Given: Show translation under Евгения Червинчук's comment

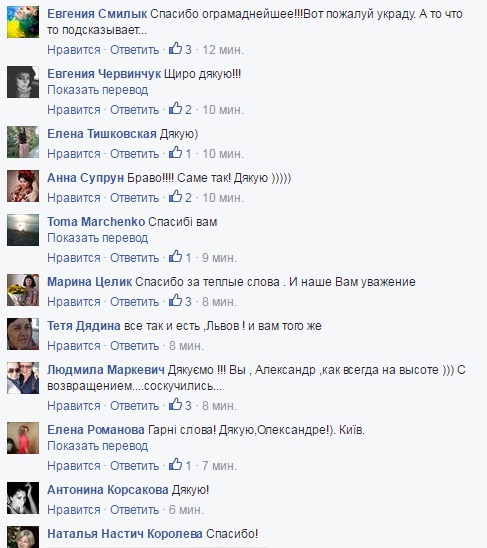Looking at the screenshot, I should click(98, 90).
